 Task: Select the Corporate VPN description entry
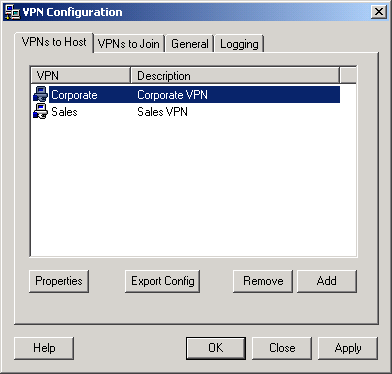click(172, 95)
